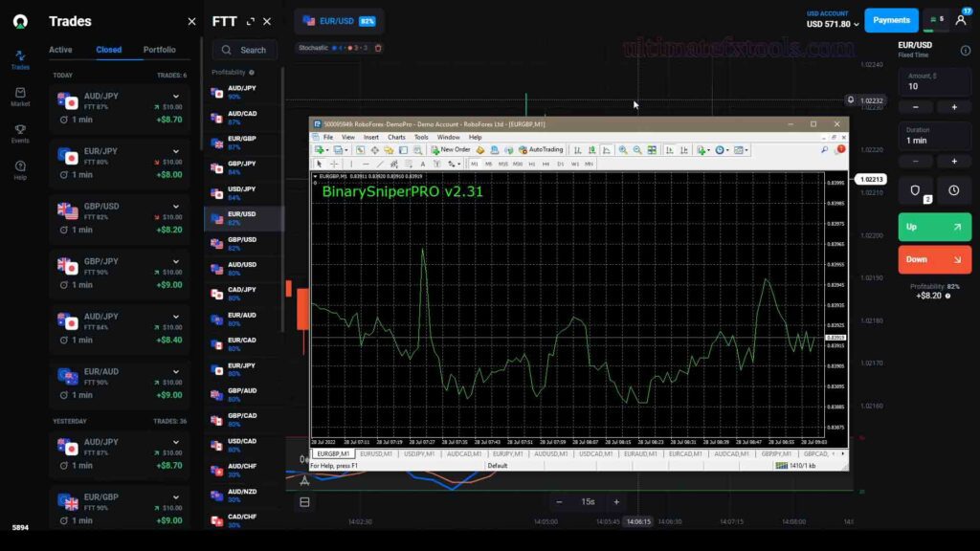Open the MetaTrader Insert menu
Viewport: 980px width, 551px height.
pyautogui.click(x=371, y=137)
